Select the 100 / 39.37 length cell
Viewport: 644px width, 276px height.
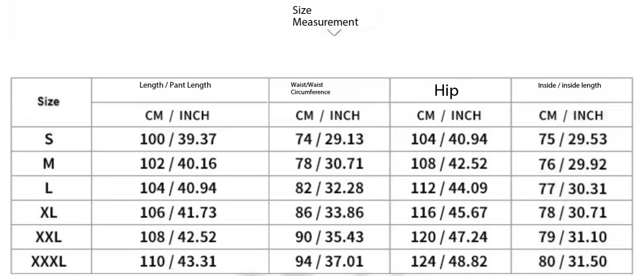pyautogui.click(x=178, y=139)
